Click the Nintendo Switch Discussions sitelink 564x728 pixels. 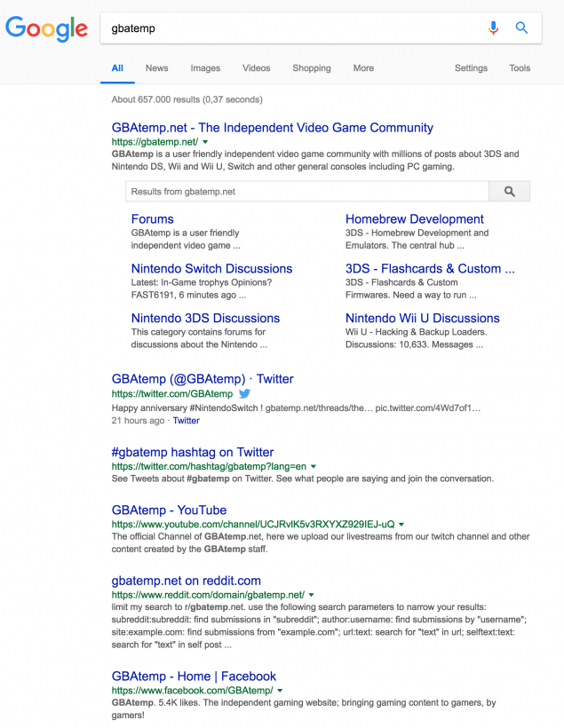211,269
